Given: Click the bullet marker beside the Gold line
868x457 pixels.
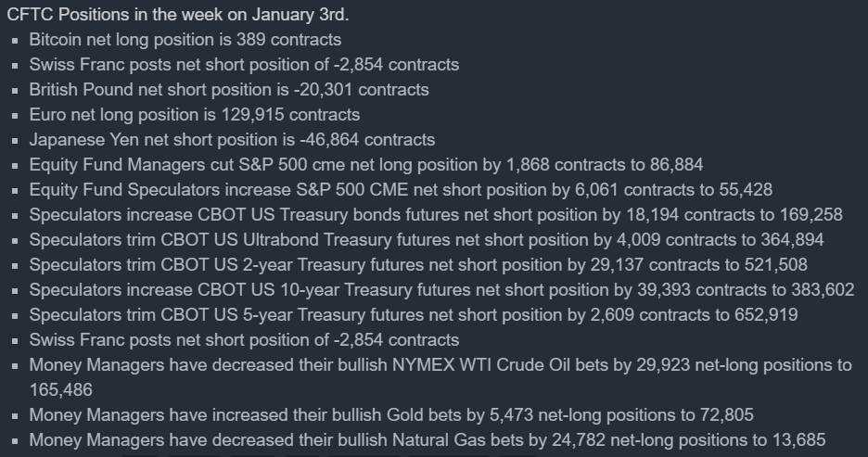Looking at the screenshot, I should coord(16,416).
